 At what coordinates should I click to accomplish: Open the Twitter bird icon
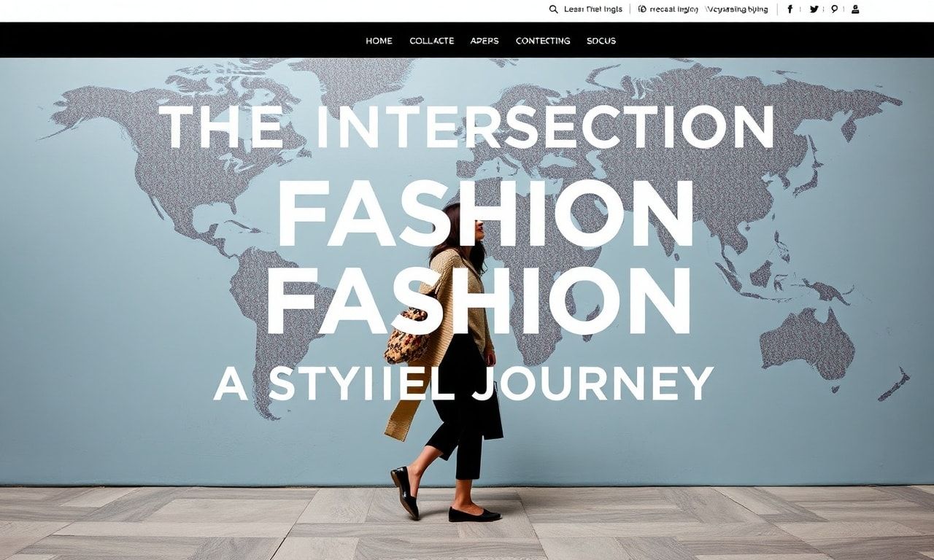pos(814,9)
